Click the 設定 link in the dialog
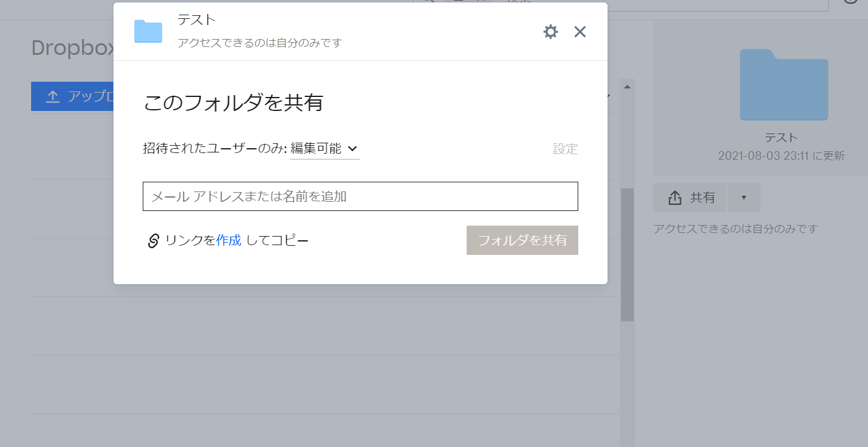Screen dimensions: 868x447 click(565, 149)
